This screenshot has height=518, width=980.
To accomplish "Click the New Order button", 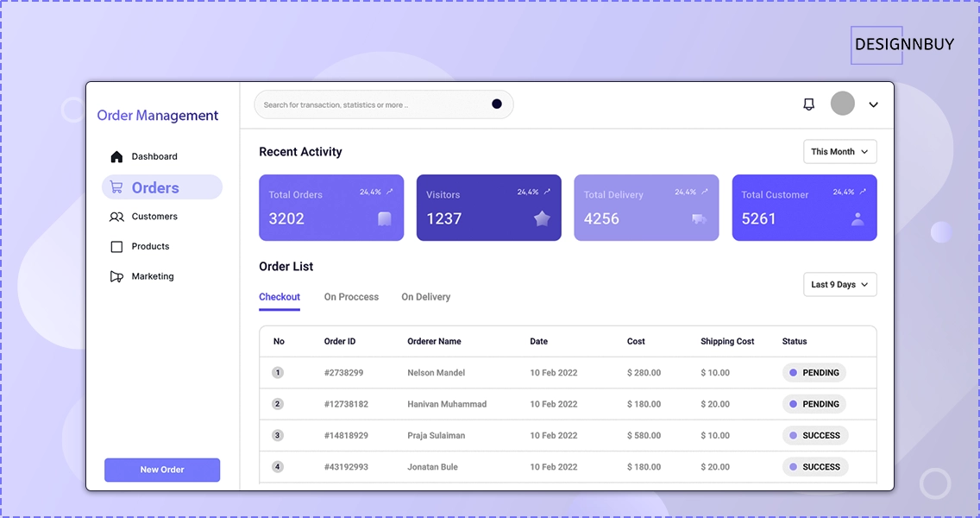I will (162, 470).
